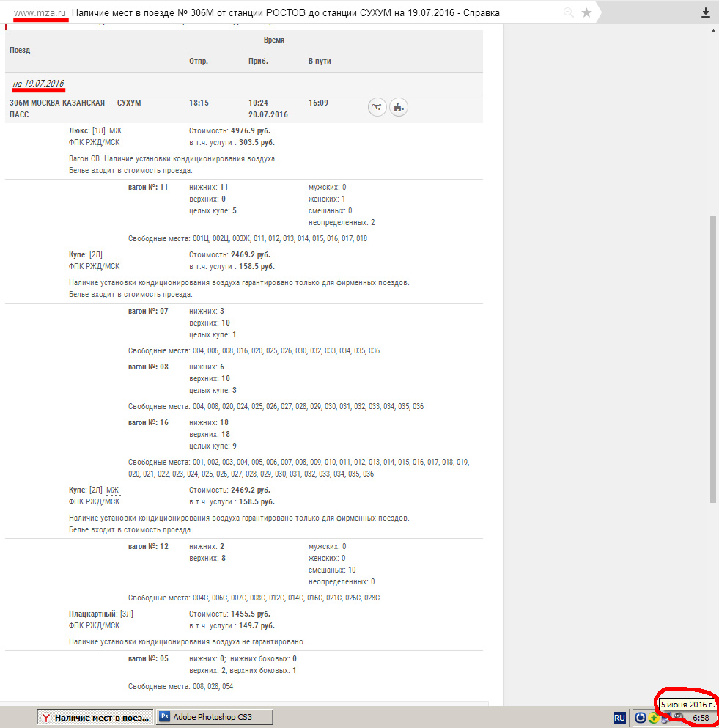
Task: Bookmark this page with the star icon
Action: coord(586,12)
